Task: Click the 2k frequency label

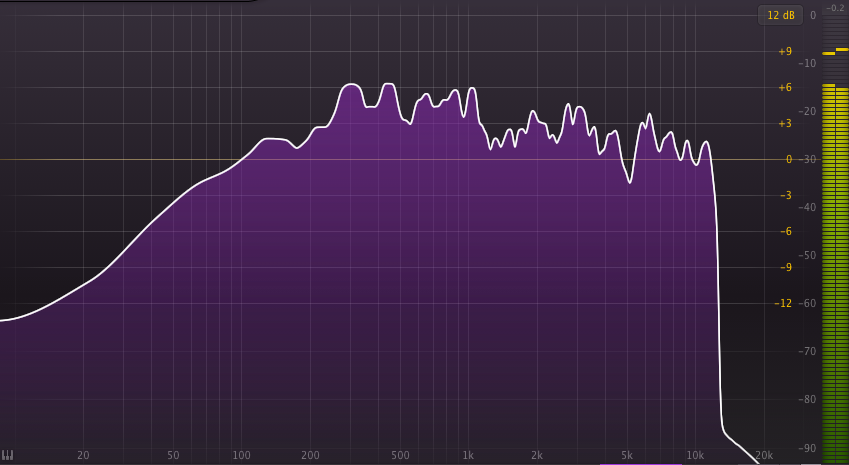Action: 537,455
